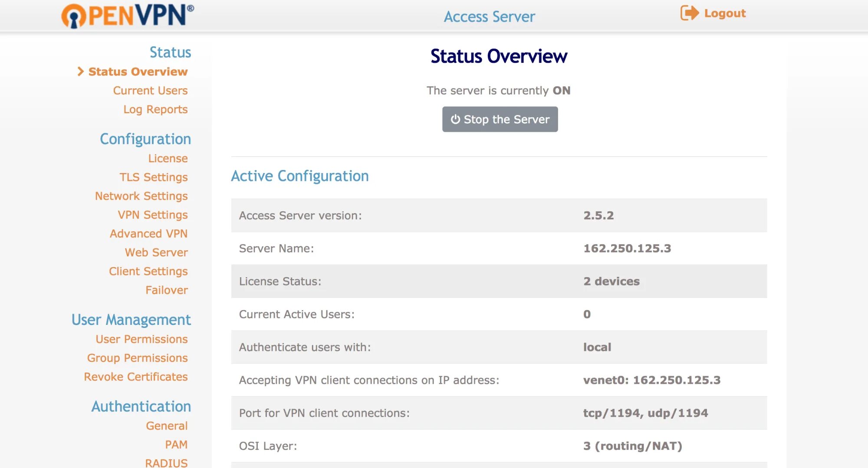The image size is (868, 468).
Task: Open Web Server configuration
Action: point(156,252)
